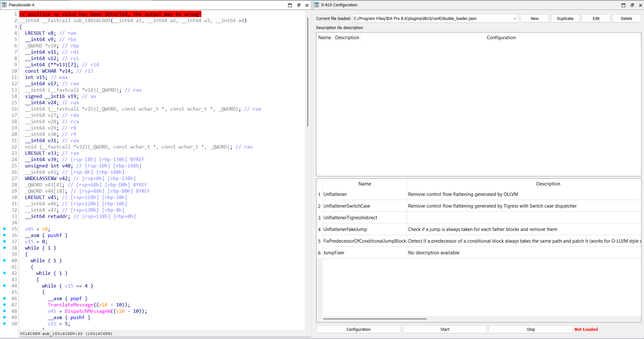The image size is (644, 339).
Task: Click the pseudocode vertical scrollbar
Action: point(308,73)
